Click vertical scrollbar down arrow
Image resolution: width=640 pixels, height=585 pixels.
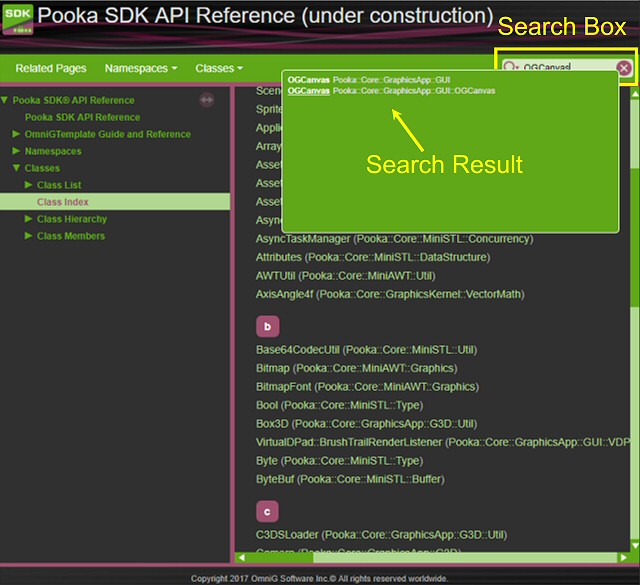[x=635, y=546]
